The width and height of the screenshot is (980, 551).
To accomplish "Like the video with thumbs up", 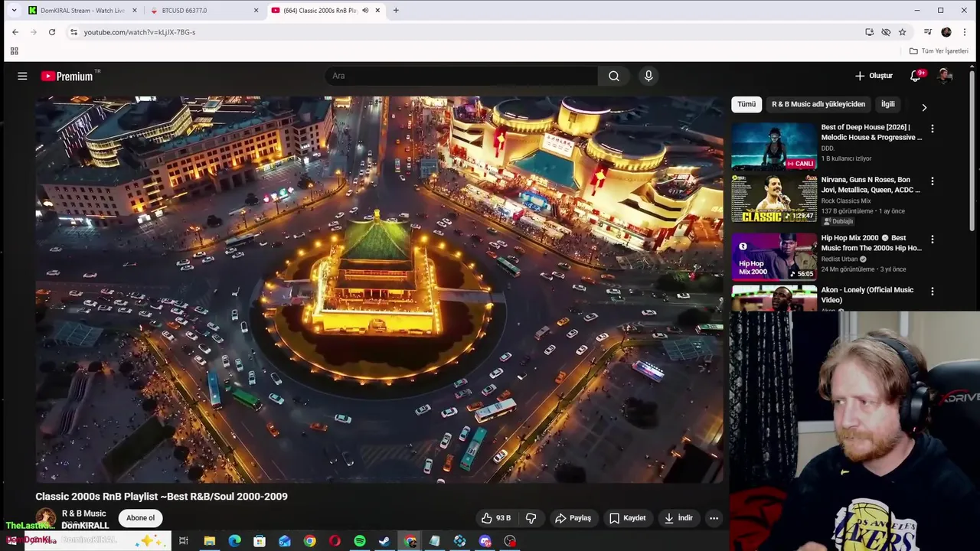I will [495, 518].
